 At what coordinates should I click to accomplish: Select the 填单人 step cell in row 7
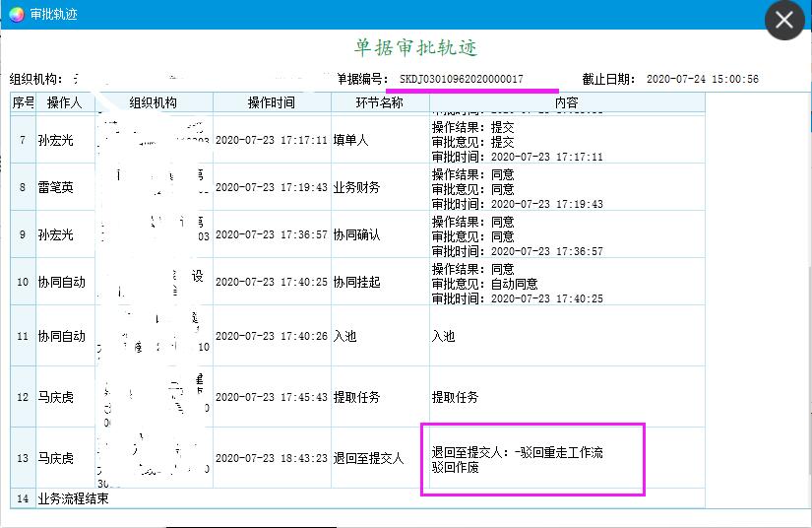(350, 141)
